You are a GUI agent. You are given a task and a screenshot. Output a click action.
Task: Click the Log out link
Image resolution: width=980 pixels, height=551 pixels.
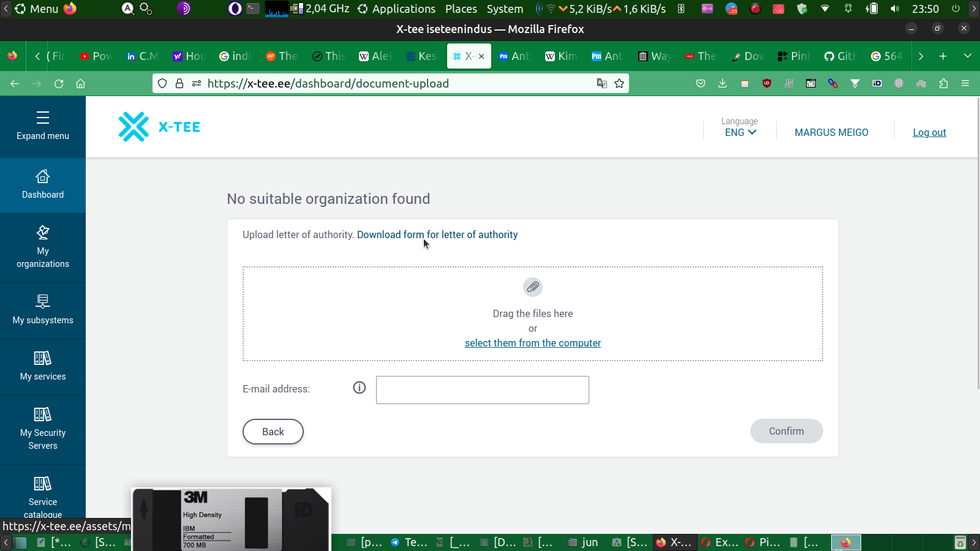(929, 132)
